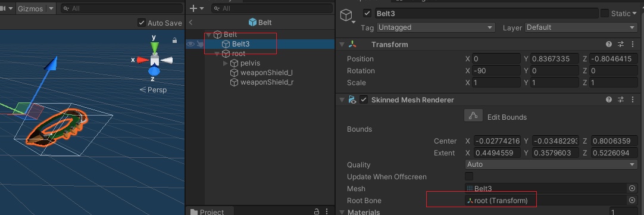Click the green Y axis gizmo cone
The height and width of the screenshot is (215, 644).
click(154, 48)
